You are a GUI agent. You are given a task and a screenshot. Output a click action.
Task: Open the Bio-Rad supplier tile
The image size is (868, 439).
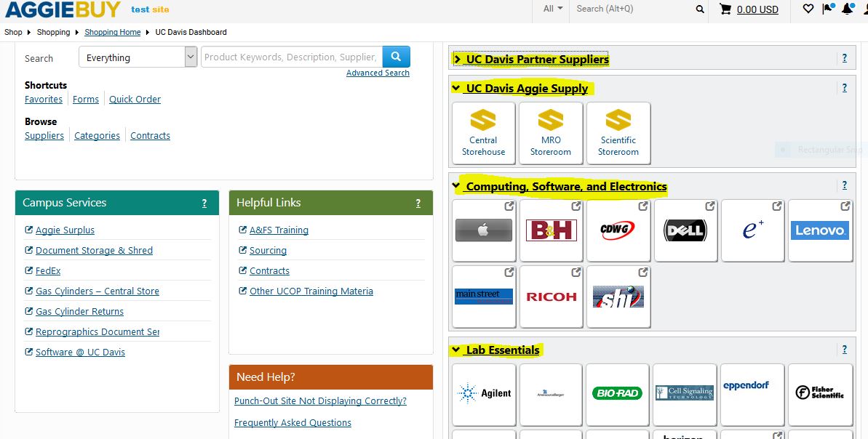(x=617, y=394)
